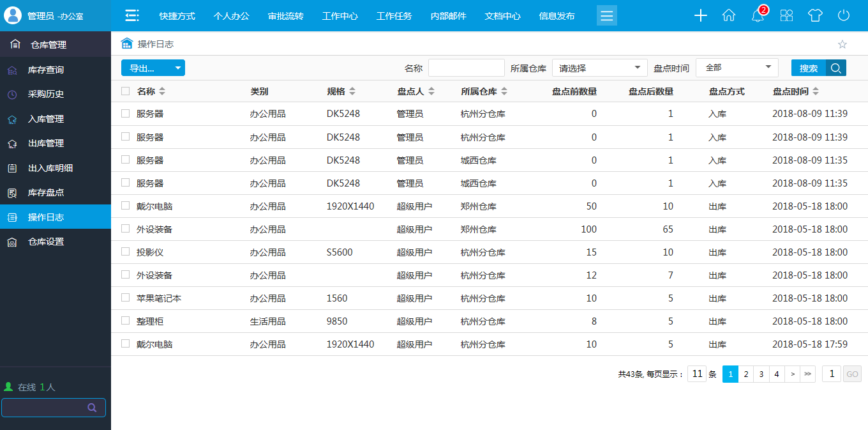
Task: Check the first 服务器 row checkbox
Action: [125, 114]
